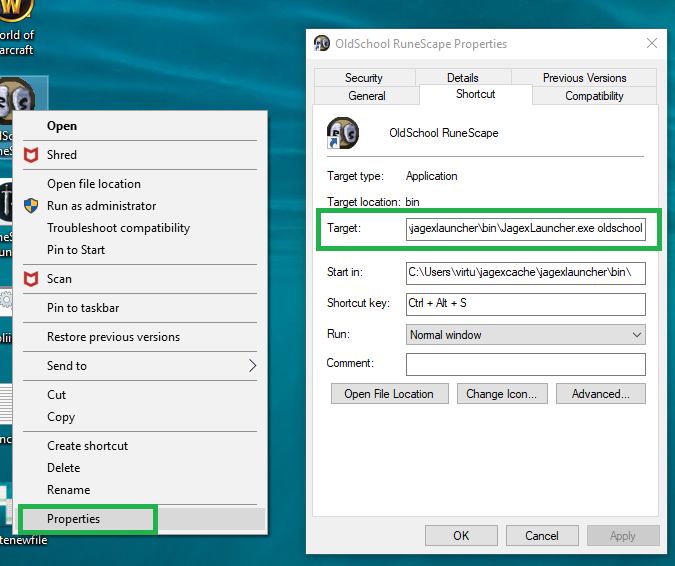The width and height of the screenshot is (675, 566).
Task: Click the World of Warcraft desktop icon
Action: point(14,12)
